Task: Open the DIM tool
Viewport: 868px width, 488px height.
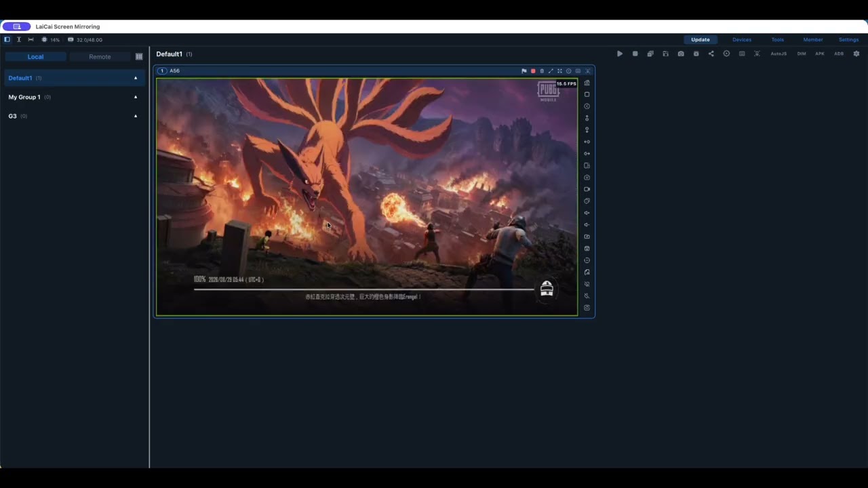Action: tap(802, 54)
